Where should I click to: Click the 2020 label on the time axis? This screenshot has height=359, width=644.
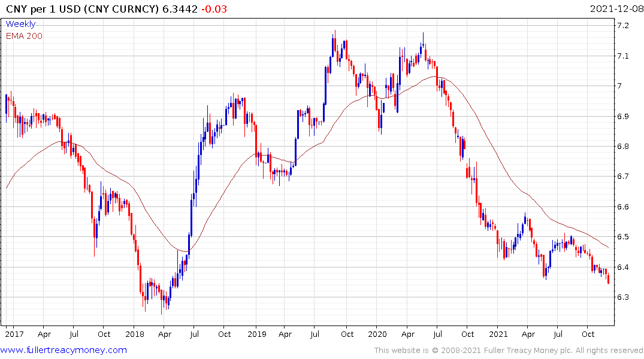pyautogui.click(x=377, y=334)
